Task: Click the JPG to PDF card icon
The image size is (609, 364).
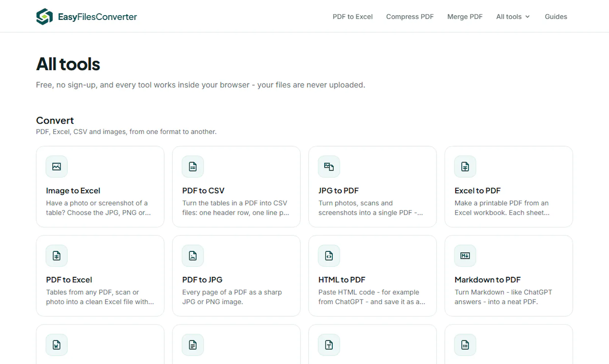Action: pyautogui.click(x=329, y=167)
